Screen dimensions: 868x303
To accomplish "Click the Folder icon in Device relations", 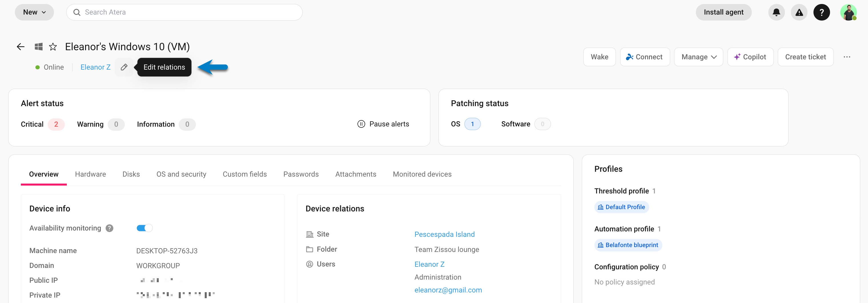I will click(309, 249).
